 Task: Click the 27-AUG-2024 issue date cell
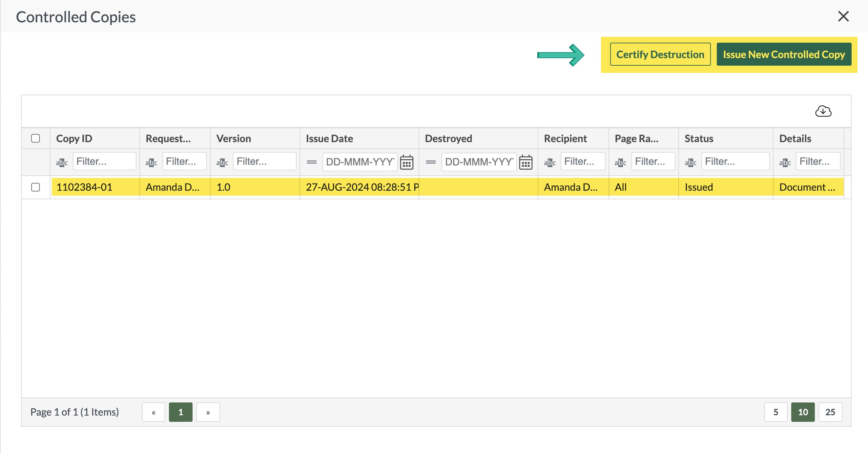coord(360,187)
